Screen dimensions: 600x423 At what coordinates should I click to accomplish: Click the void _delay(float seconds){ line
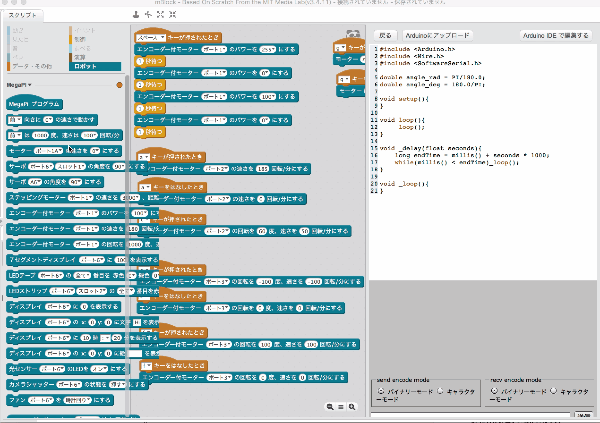pos(430,148)
